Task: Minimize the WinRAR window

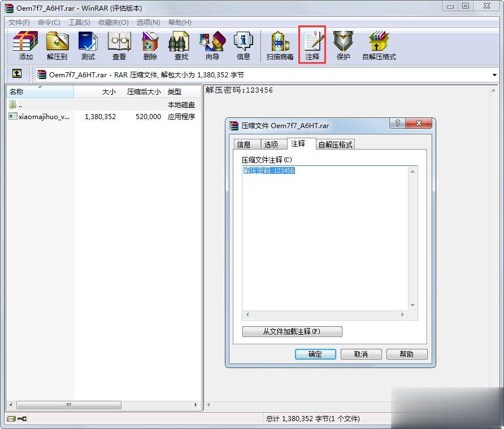Action: pos(450,6)
